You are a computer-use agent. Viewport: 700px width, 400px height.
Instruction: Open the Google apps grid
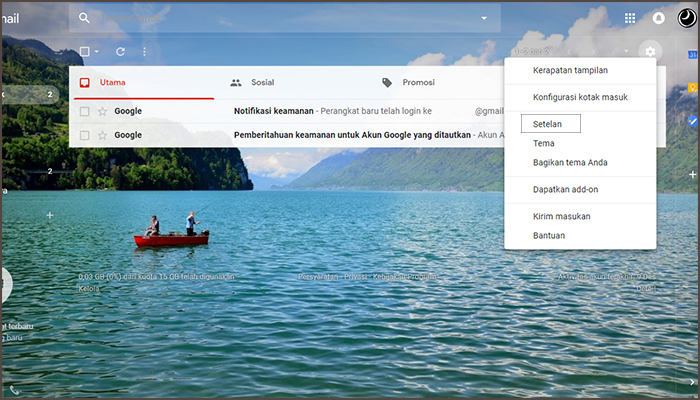pyautogui.click(x=630, y=18)
